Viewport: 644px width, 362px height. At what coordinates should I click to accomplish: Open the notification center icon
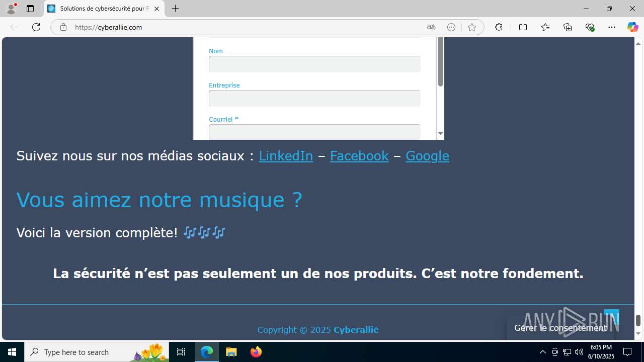[x=627, y=352]
